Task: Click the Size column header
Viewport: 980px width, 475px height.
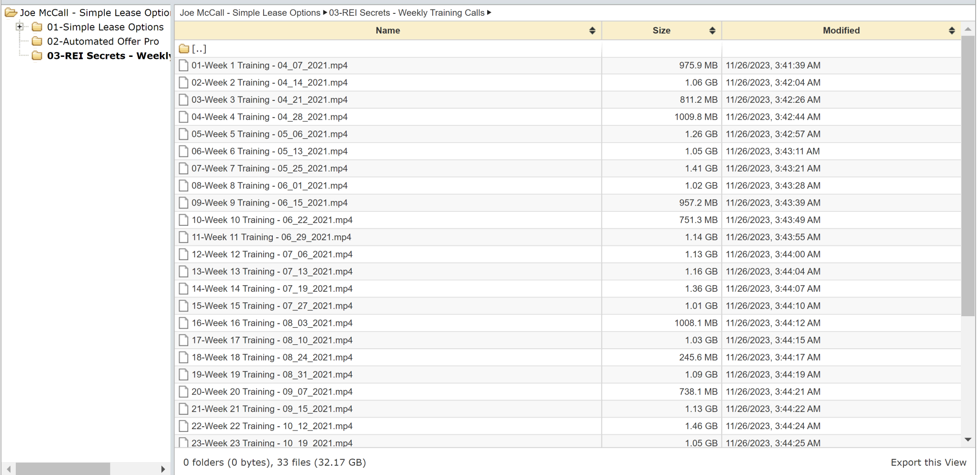Action: [x=661, y=31]
